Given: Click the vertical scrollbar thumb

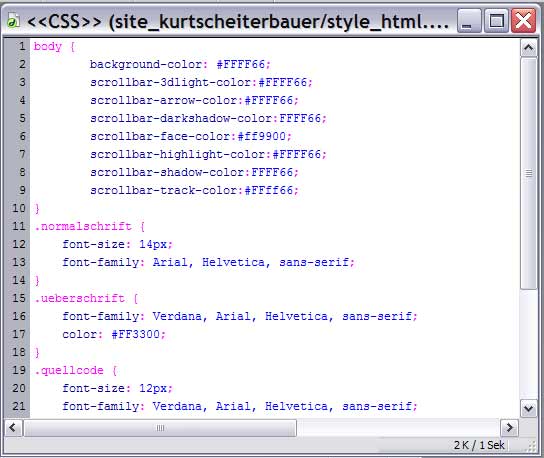Looking at the screenshot, I should click(528, 173).
